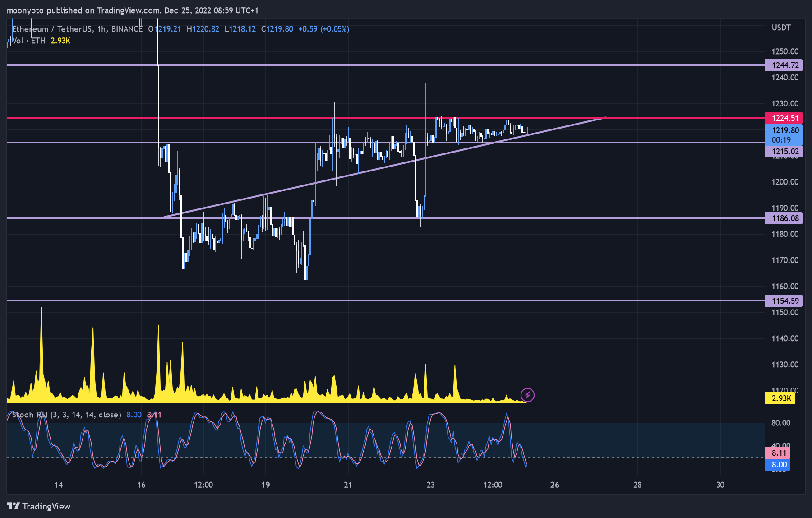Click the high price H1220.82 value

point(203,29)
